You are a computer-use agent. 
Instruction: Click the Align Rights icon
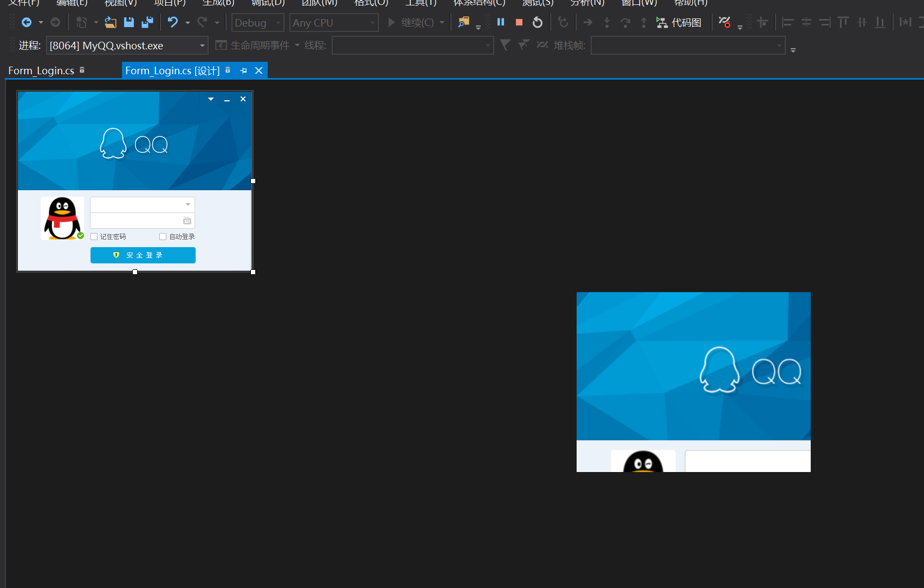tap(825, 22)
